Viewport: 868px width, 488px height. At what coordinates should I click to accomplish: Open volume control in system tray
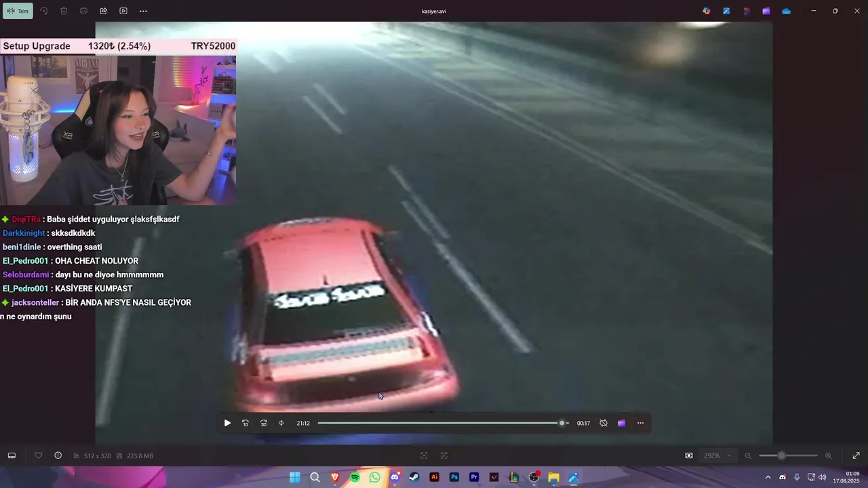822,477
